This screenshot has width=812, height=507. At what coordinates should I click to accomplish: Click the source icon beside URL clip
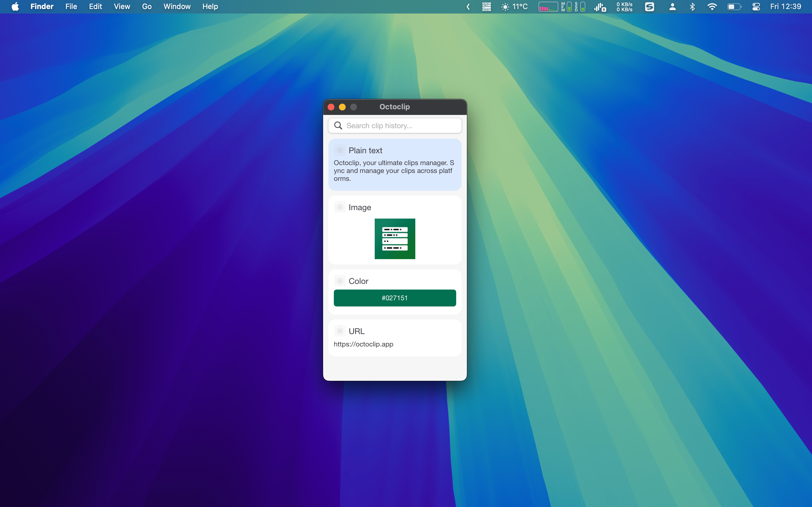pos(340,331)
